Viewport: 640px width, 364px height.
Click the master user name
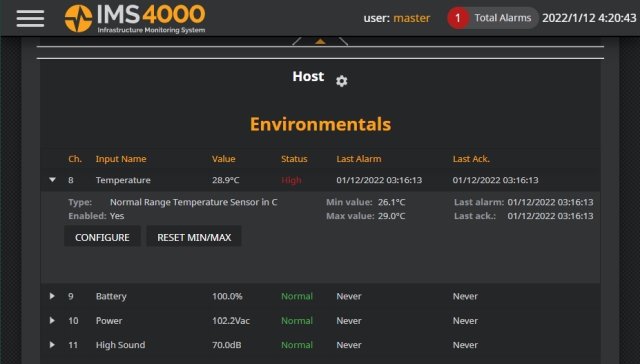point(411,18)
